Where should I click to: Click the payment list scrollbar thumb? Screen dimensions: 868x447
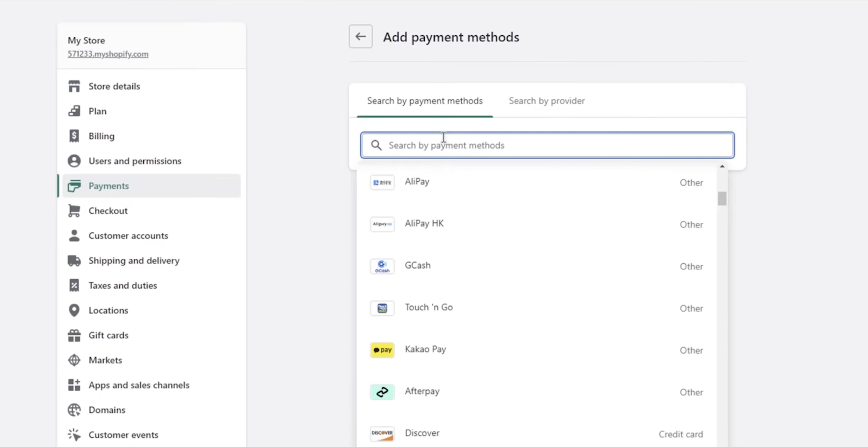[x=722, y=199]
